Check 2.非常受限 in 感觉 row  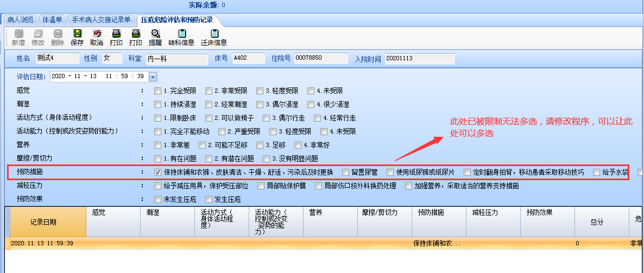click(209, 91)
